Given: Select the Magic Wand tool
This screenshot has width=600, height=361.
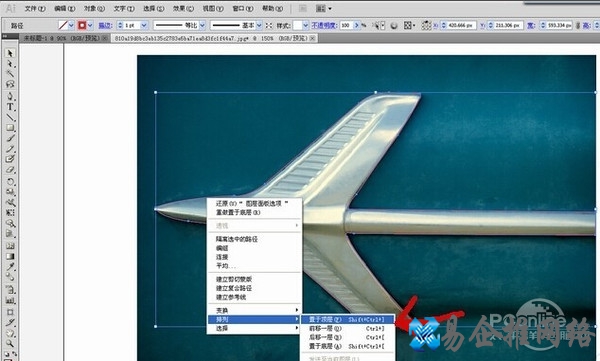Looking at the screenshot, I should 10,74.
